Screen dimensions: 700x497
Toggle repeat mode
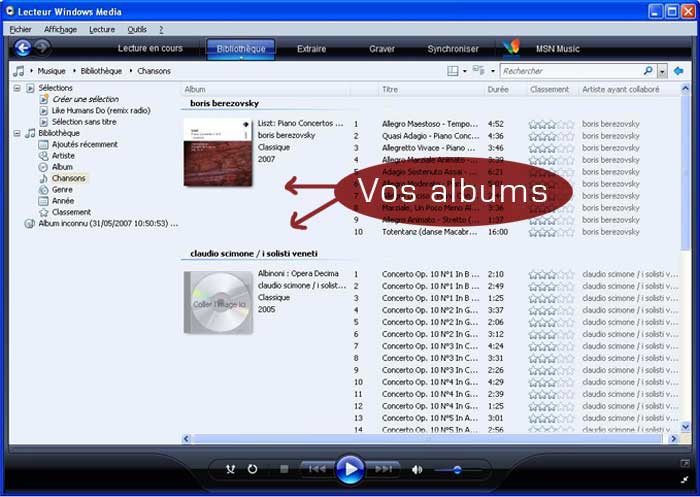[252, 469]
